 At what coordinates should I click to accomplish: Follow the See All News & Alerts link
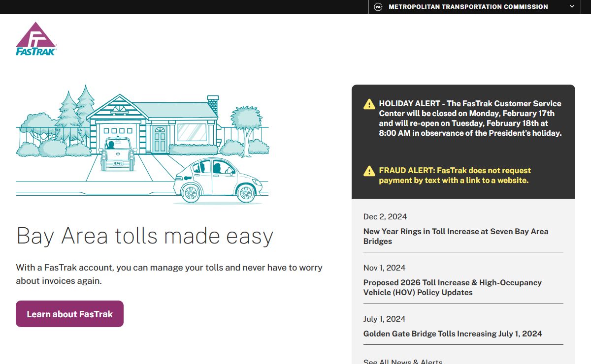point(403,362)
